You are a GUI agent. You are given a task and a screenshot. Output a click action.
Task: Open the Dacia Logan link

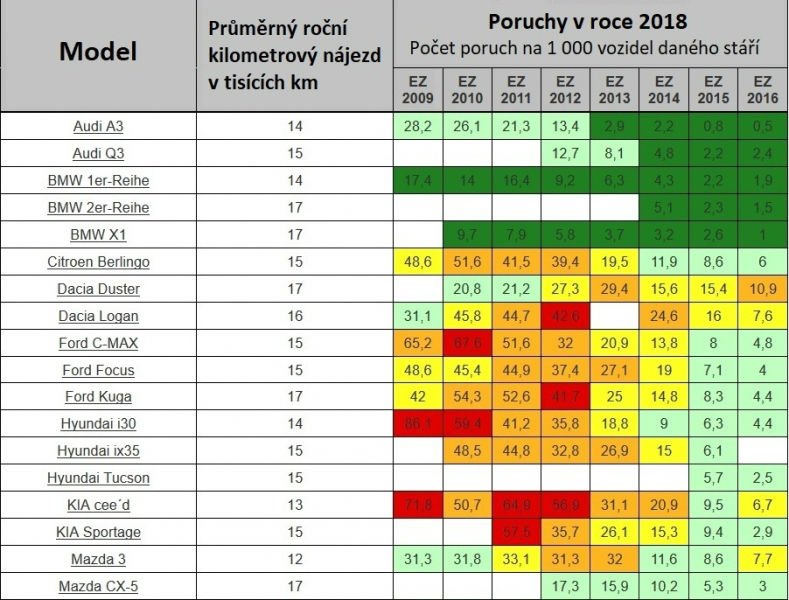click(98, 316)
